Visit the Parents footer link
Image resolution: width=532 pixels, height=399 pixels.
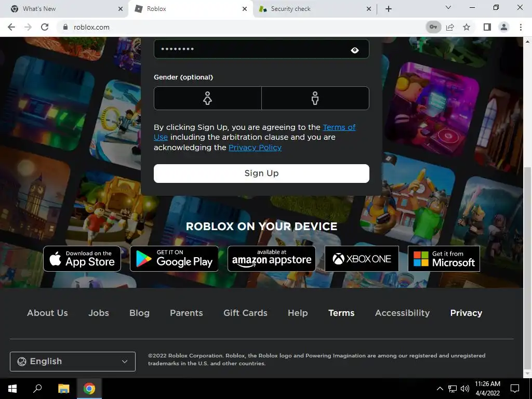(x=187, y=313)
